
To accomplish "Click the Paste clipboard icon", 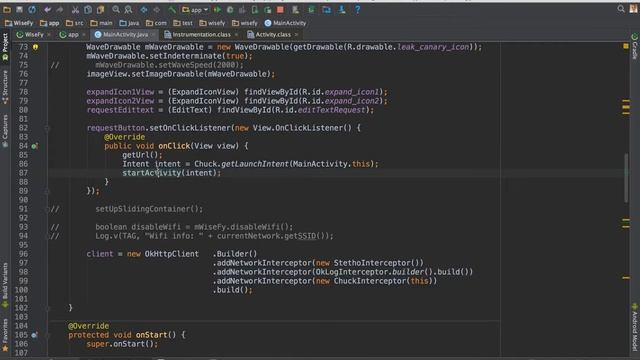I will 100,9.
